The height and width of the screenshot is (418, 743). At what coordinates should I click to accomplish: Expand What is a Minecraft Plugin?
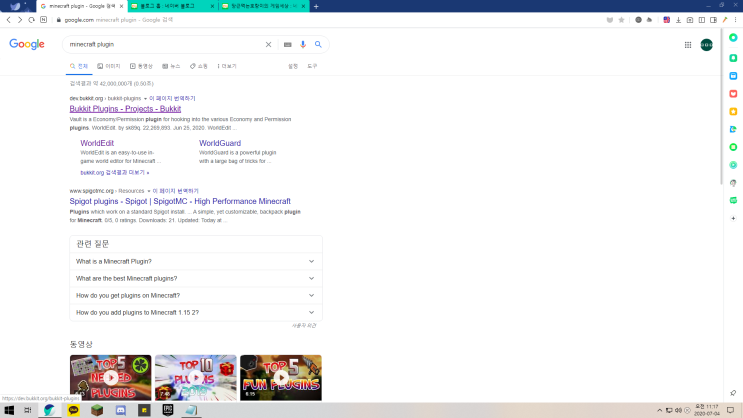196,262
